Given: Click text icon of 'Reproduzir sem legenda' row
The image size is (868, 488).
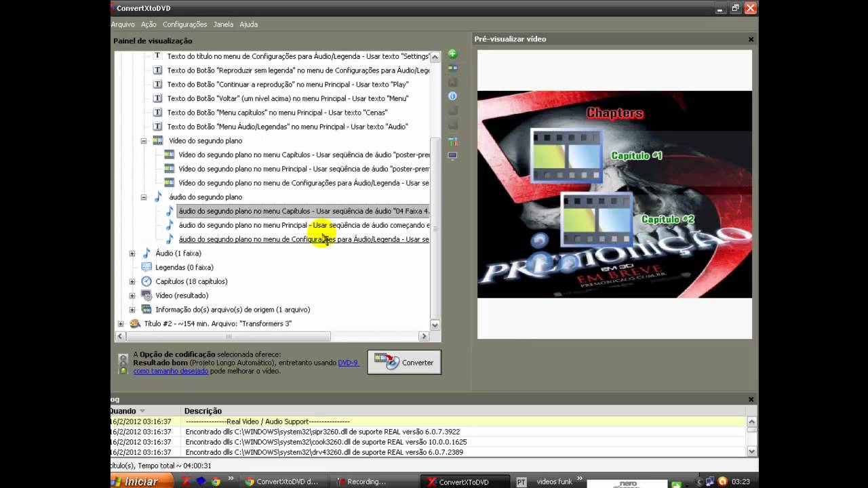Looking at the screenshot, I should [x=157, y=70].
